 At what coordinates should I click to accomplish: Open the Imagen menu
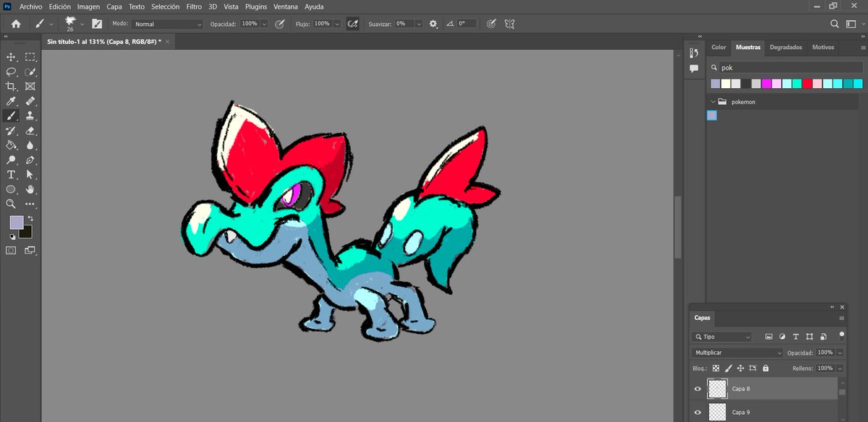(88, 6)
